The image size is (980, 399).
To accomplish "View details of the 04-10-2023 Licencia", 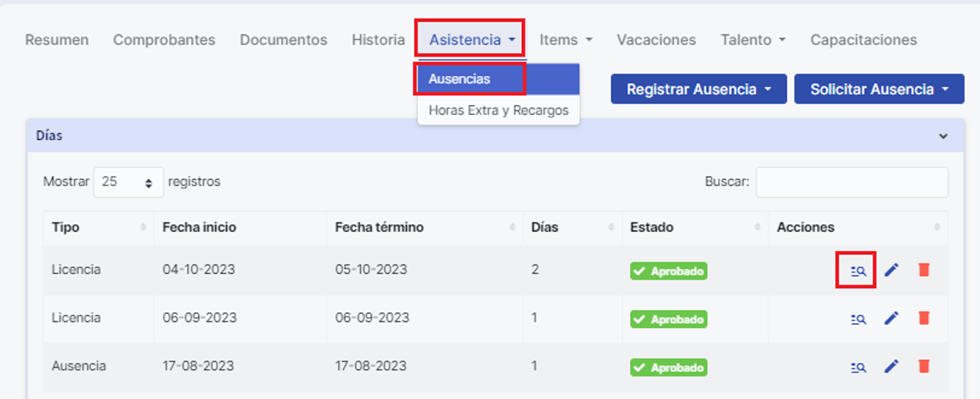I will click(x=858, y=270).
